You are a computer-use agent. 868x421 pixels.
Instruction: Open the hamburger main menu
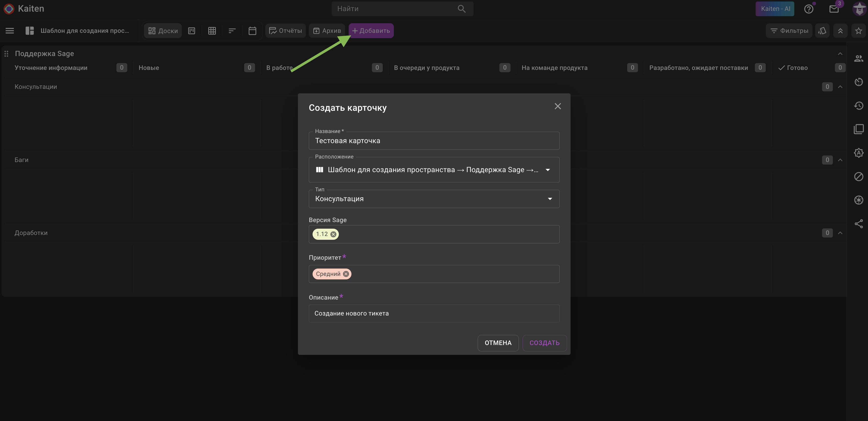(x=10, y=31)
